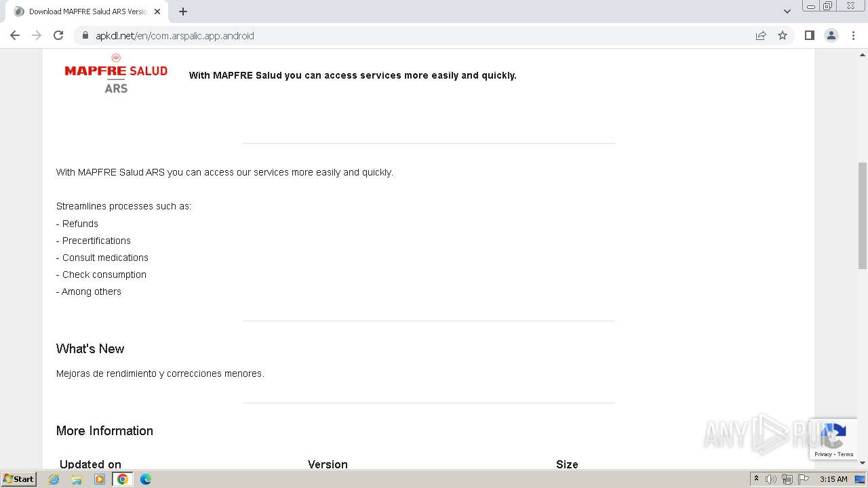
Task: Click the reCAPTCHA Terms link
Action: click(845, 454)
